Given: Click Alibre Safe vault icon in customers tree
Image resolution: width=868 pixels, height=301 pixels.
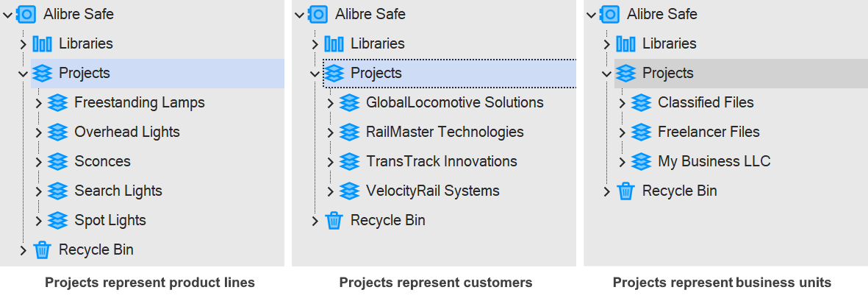Looking at the screenshot, I should tap(318, 14).
